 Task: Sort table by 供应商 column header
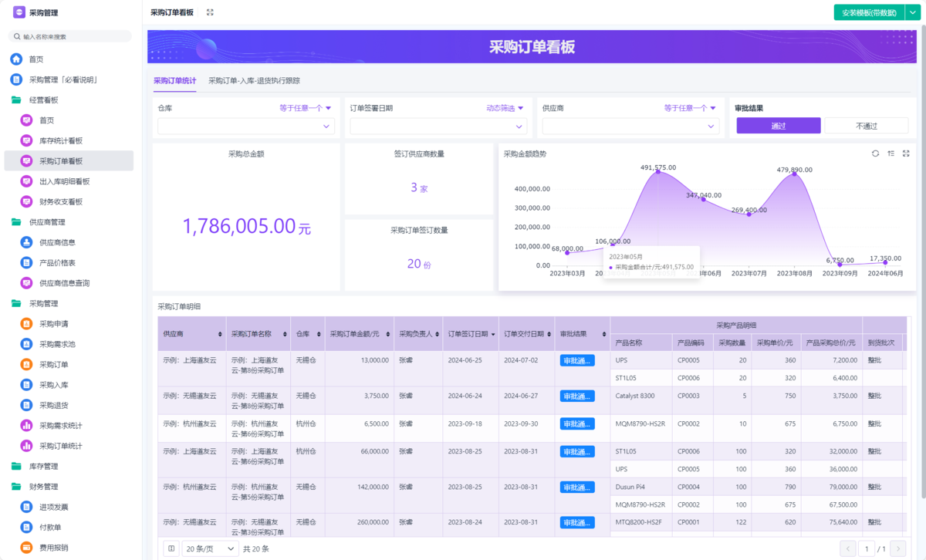click(x=191, y=334)
